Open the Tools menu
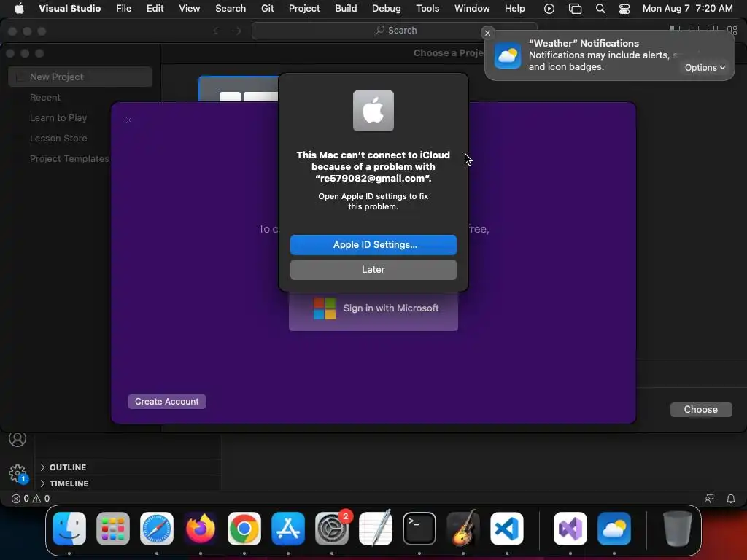 click(427, 8)
